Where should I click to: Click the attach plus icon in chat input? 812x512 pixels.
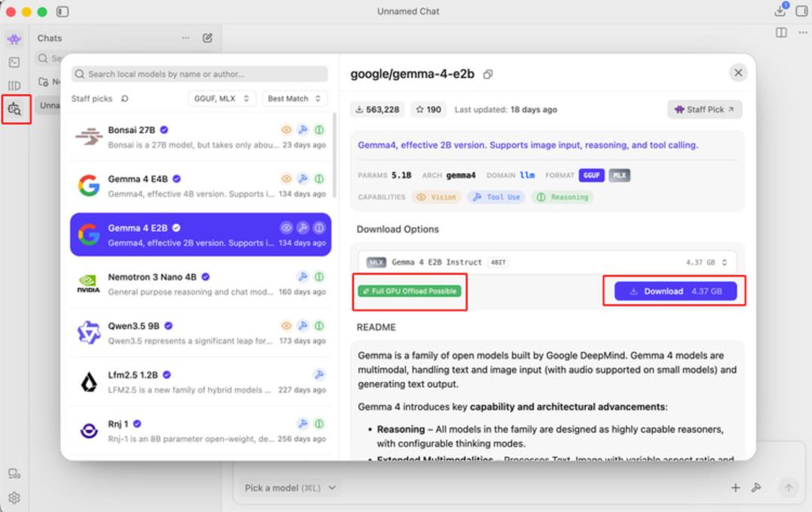(735, 488)
